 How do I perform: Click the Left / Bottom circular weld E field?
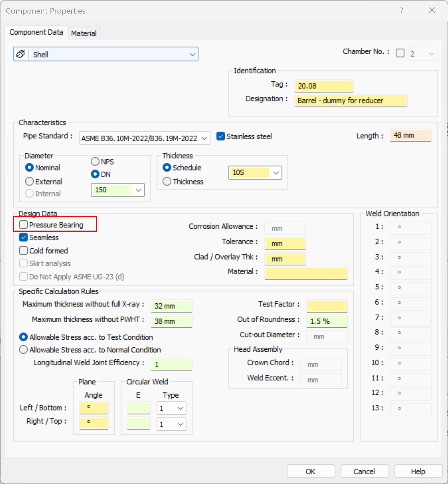[x=139, y=408]
